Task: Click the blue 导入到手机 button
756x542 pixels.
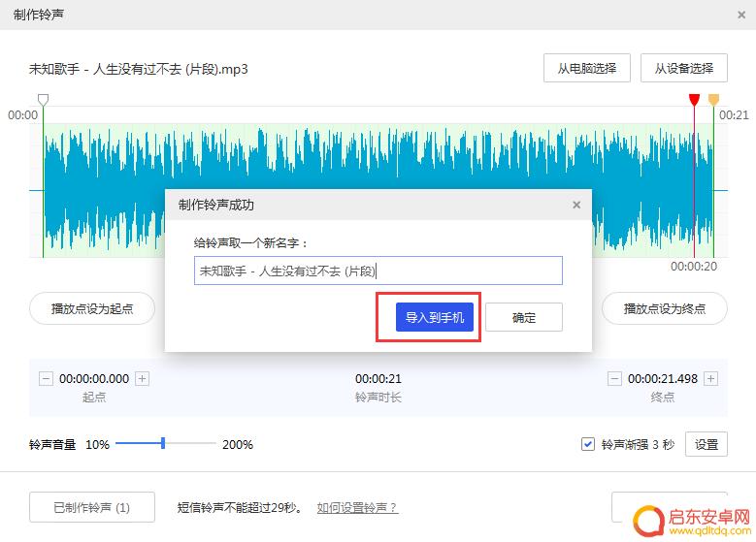Action: pyautogui.click(x=434, y=317)
